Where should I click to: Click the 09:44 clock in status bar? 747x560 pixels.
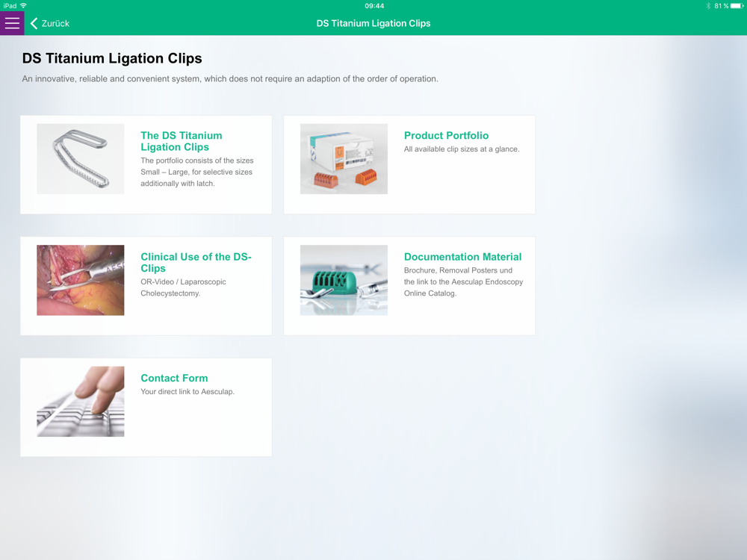[374, 6]
